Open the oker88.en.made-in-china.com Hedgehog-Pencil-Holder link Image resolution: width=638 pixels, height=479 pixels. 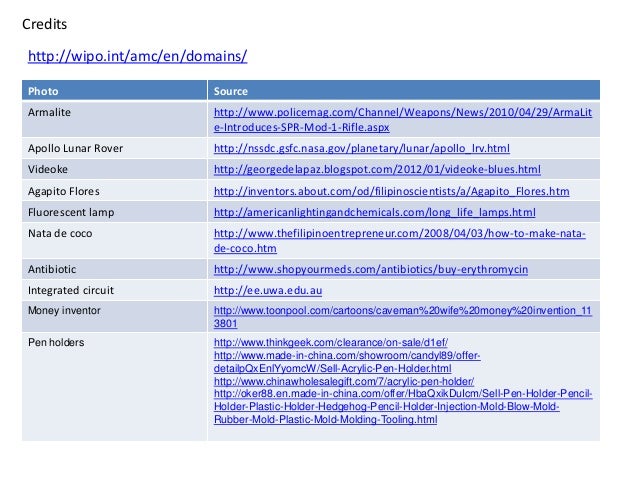coord(403,407)
